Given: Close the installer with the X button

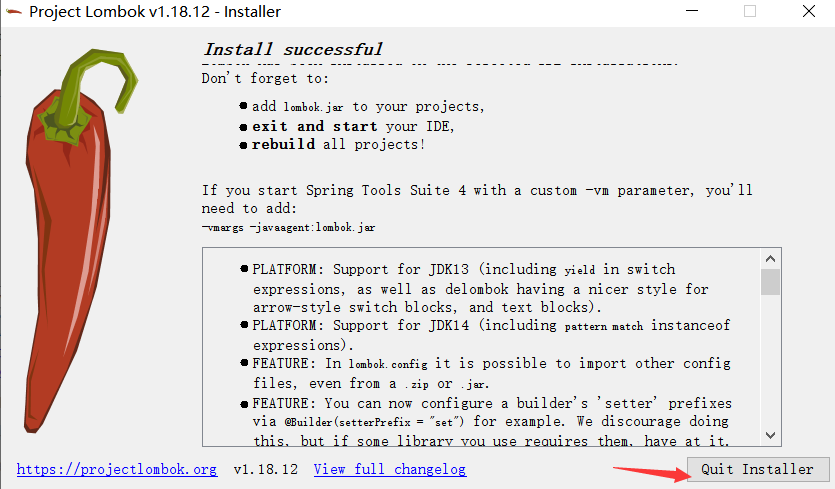Looking at the screenshot, I should [809, 11].
